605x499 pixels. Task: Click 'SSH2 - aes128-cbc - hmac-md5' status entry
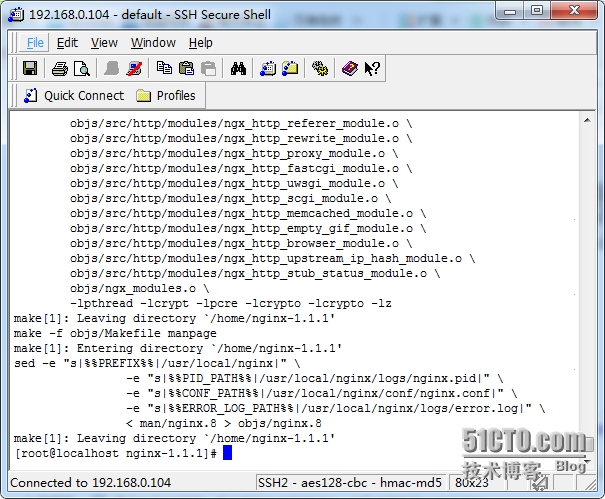coord(350,482)
